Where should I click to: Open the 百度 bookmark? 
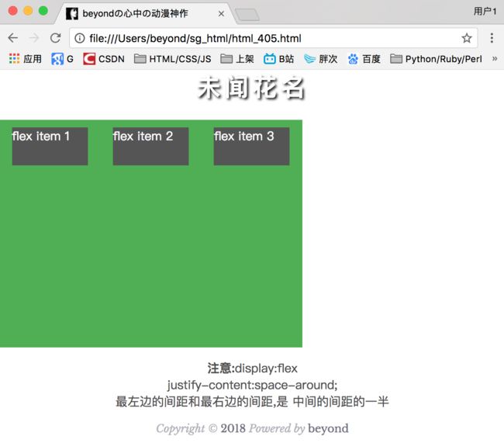pyautogui.click(x=364, y=59)
